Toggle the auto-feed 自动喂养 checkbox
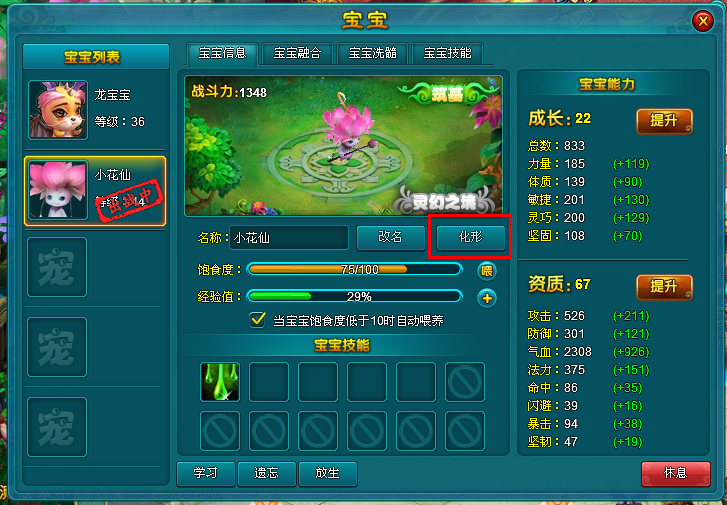This screenshot has width=727, height=505. click(x=257, y=320)
